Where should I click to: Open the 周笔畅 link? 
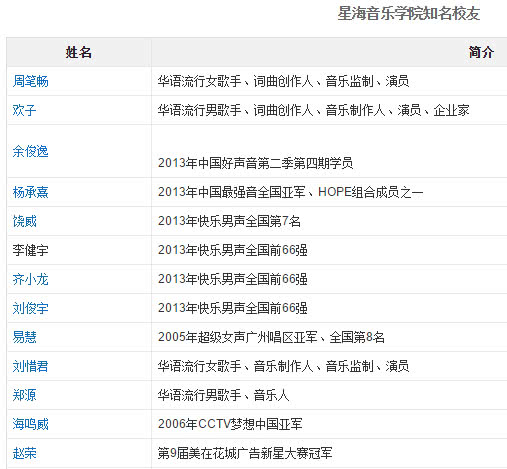[x=30, y=81]
